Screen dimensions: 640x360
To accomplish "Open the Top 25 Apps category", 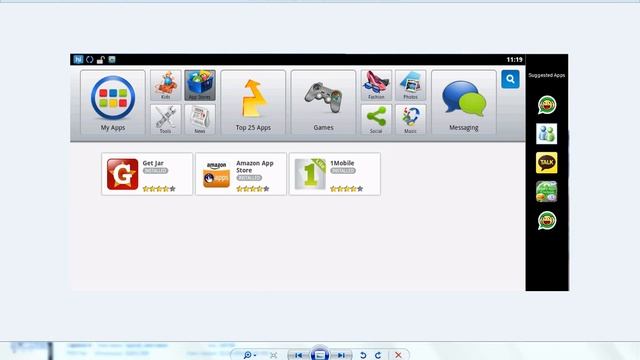I will tap(253, 102).
